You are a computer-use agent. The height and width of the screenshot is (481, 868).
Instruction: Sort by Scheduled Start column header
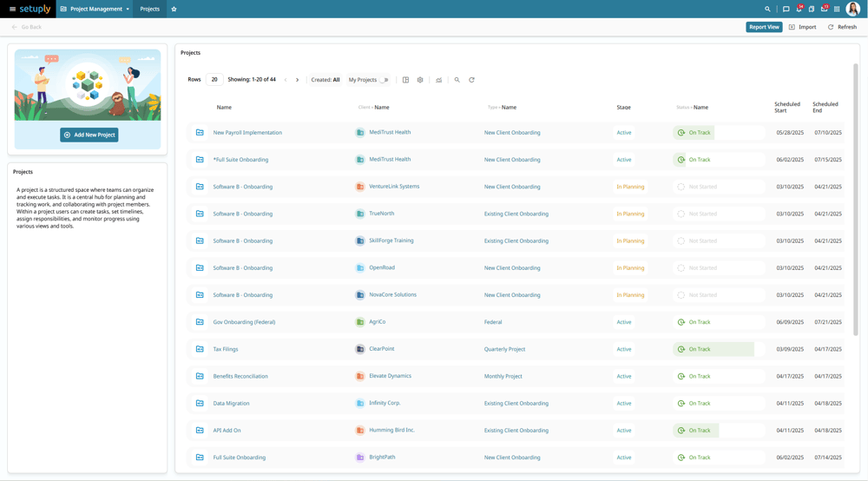pos(787,108)
